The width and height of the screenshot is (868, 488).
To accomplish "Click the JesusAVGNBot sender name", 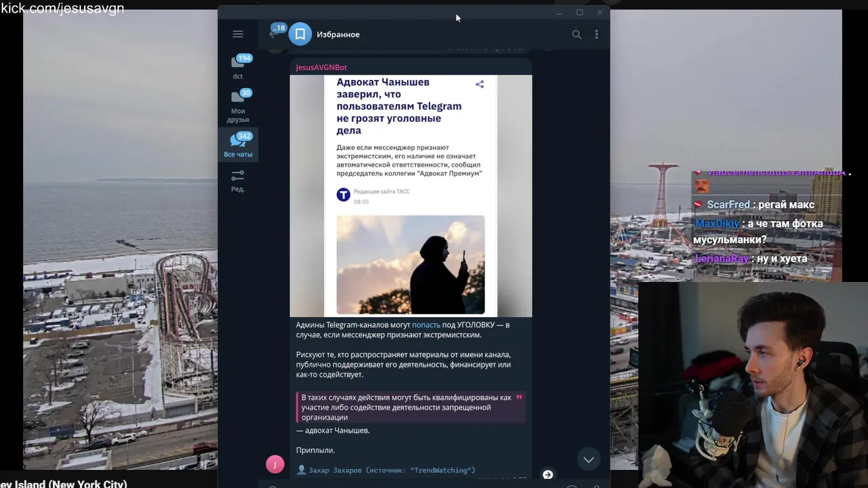I will tap(321, 67).
